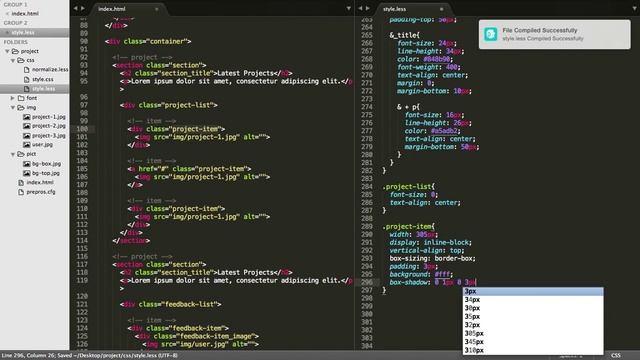Go to previous tab in left pane

click(x=76, y=8)
